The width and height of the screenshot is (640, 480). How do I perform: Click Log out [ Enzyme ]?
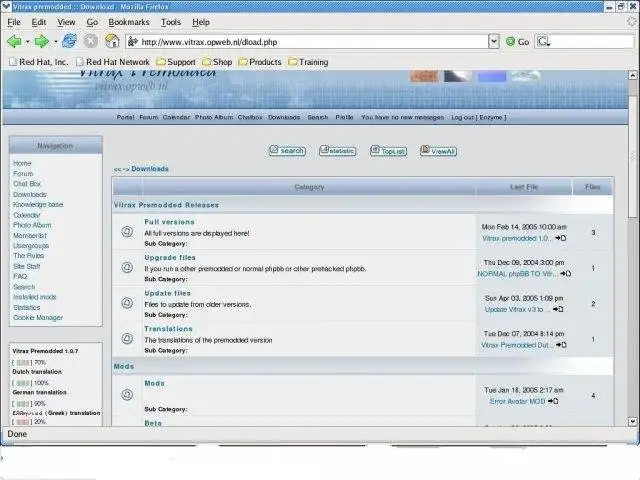pyautogui.click(x=478, y=117)
